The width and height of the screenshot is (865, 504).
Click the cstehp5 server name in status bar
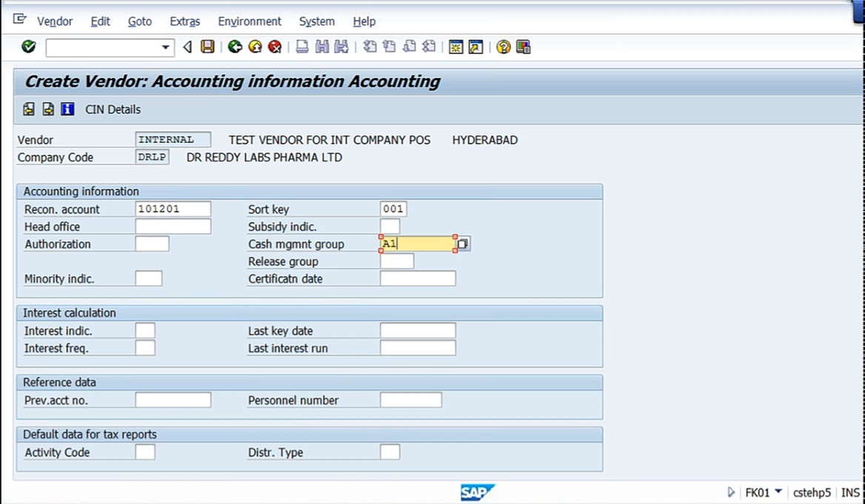coord(812,492)
